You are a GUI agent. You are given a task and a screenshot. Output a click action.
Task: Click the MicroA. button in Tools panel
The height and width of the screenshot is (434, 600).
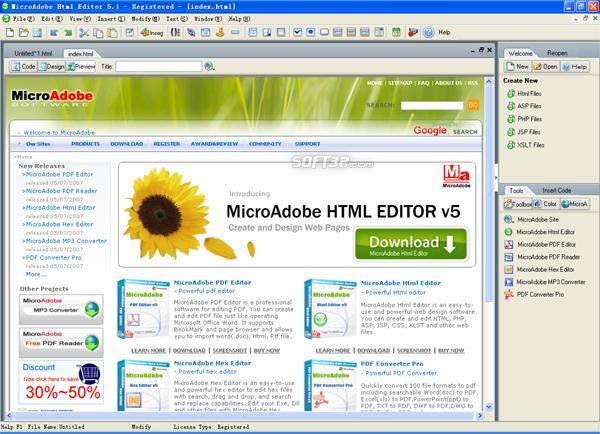point(575,204)
